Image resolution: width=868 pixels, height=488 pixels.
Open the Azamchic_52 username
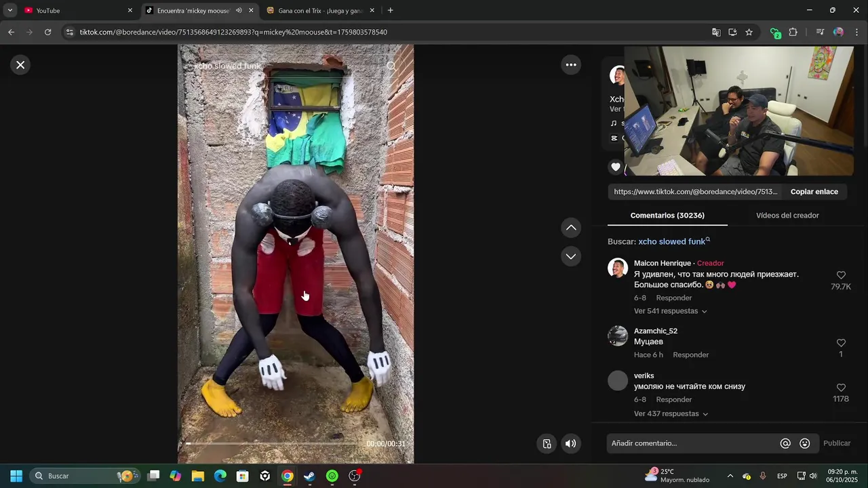point(656,331)
